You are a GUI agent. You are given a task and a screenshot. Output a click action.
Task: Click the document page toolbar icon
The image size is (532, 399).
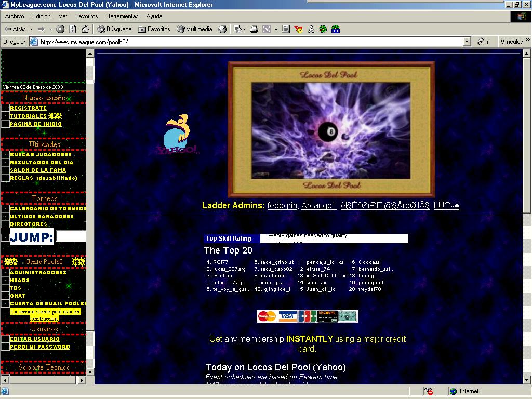(286, 29)
